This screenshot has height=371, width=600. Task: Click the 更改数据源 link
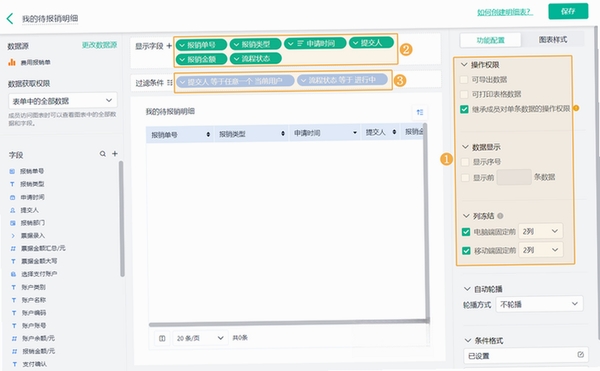99,45
